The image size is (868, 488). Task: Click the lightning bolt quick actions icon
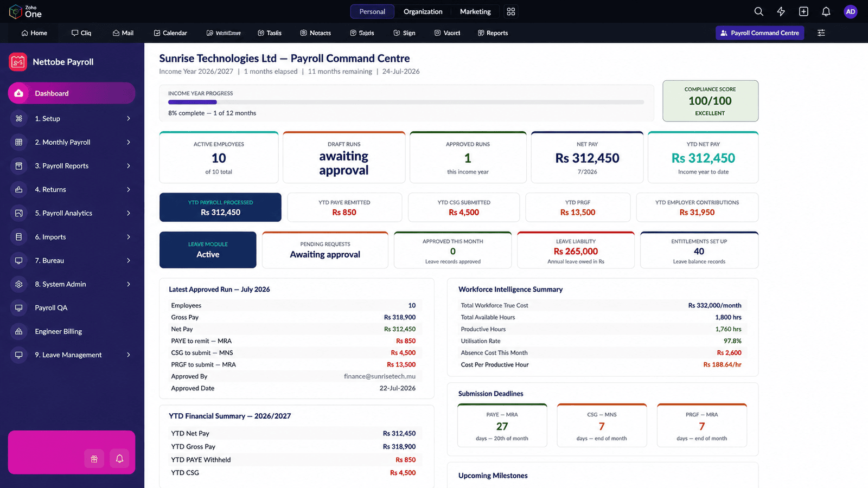(781, 11)
